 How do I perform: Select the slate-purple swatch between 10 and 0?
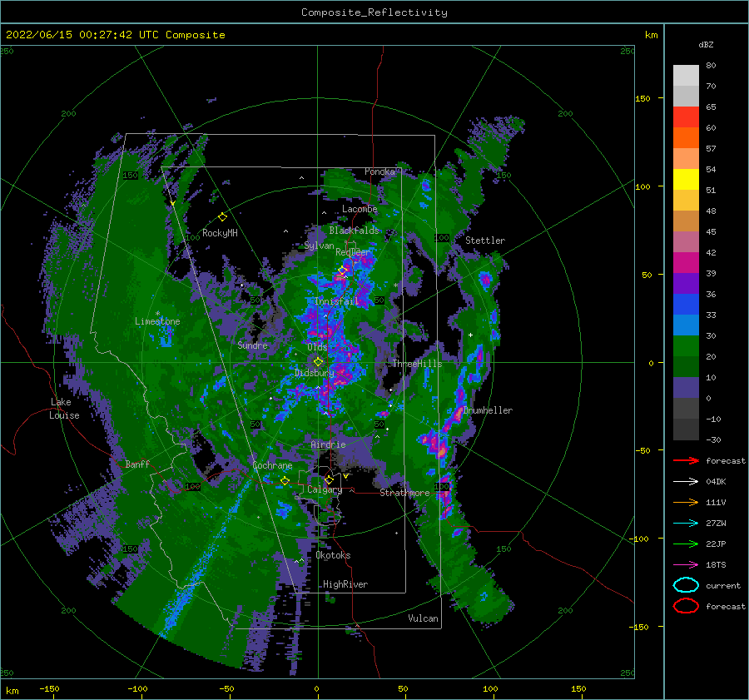pyautogui.click(x=686, y=388)
